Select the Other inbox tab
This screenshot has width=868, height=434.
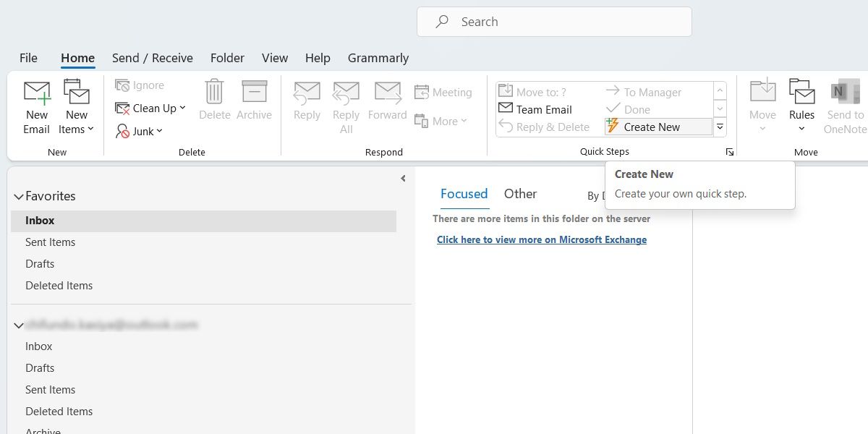point(520,194)
